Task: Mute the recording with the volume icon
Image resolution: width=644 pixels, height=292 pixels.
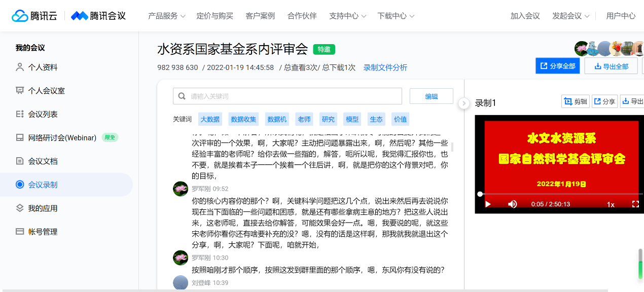Action: point(513,204)
